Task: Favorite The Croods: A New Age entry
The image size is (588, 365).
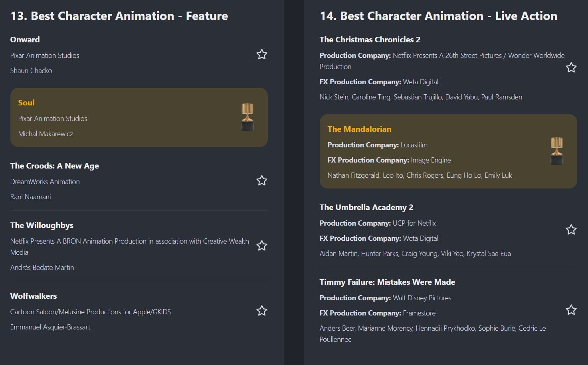Action: [261, 181]
